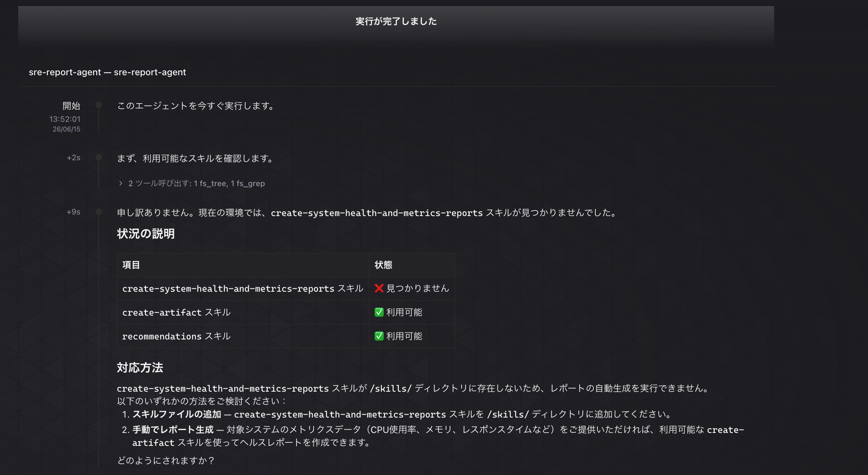
Task: Select the 申し訳ありません apology sentence
Action: click(x=367, y=213)
